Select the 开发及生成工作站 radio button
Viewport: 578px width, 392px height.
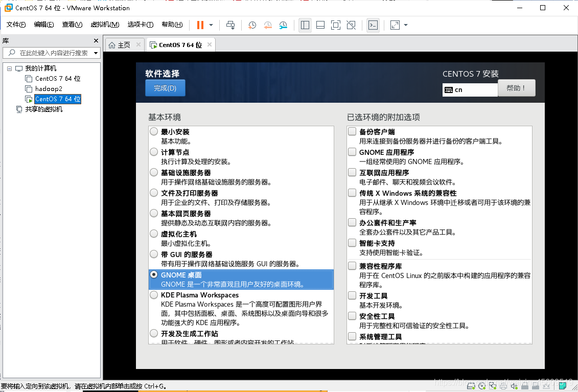pyautogui.click(x=154, y=333)
